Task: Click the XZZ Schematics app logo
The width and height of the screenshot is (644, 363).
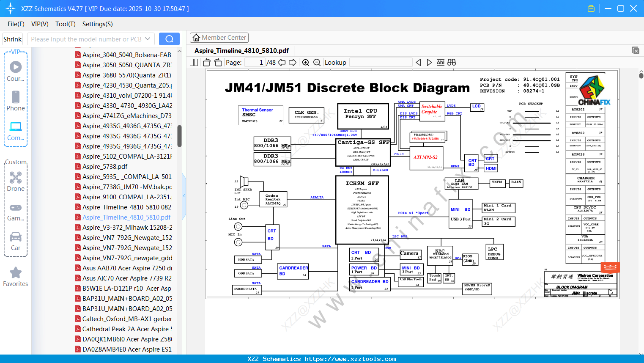Action: (x=11, y=8)
